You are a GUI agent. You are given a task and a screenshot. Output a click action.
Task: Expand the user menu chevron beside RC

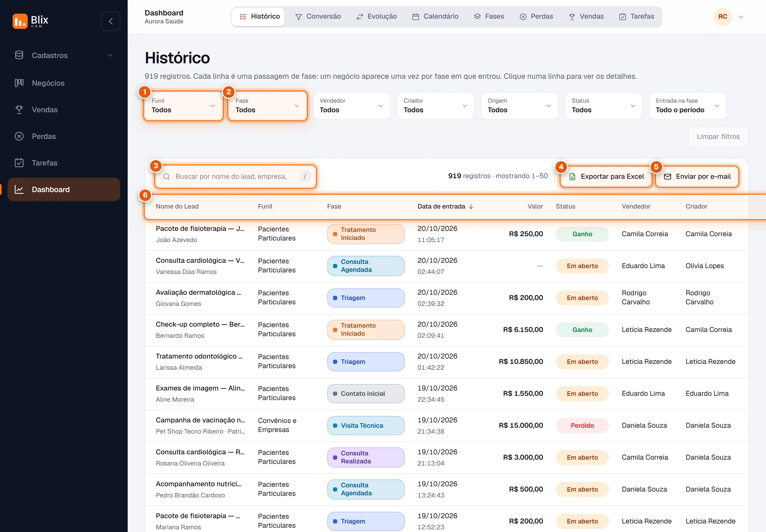[x=741, y=17]
